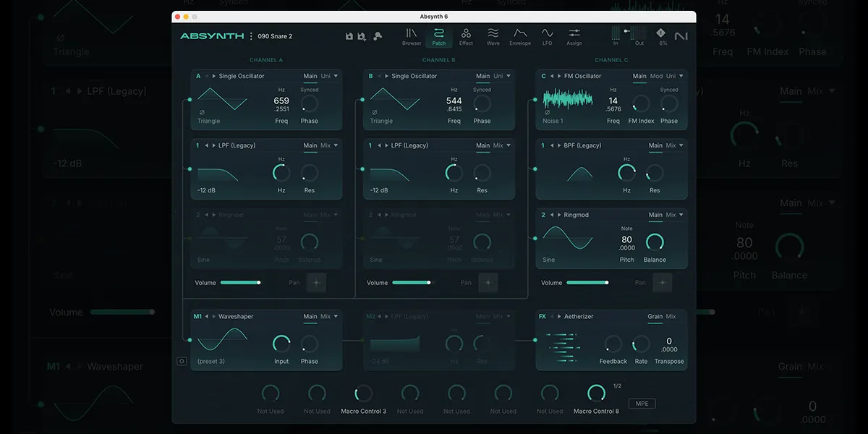Open the Assign page
Viewport: 868px width, 434px height.
(x=574, y=37)
